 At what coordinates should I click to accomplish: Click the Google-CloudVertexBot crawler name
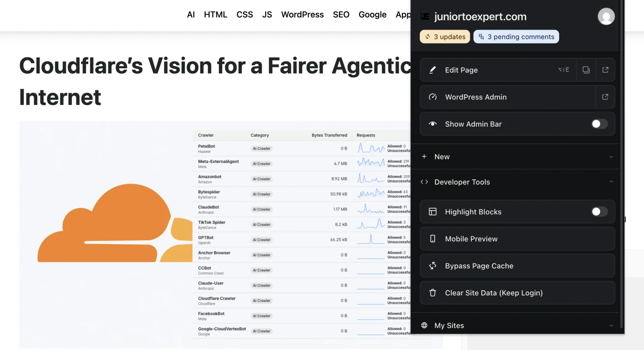[222, 329]
